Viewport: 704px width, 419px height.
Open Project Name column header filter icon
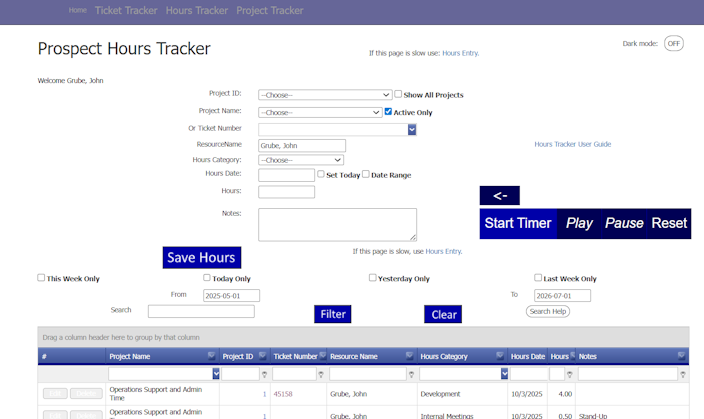(211, 356)
